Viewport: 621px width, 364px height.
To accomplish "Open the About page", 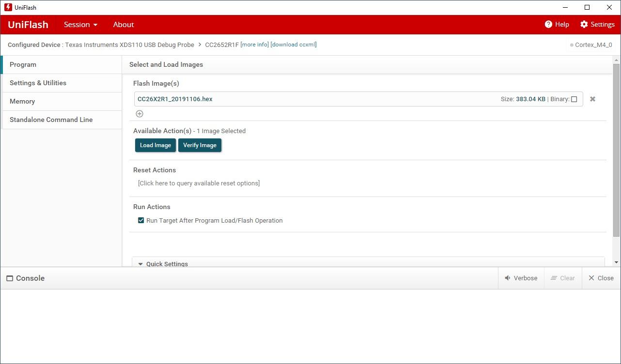I will [x=124, y=25].
